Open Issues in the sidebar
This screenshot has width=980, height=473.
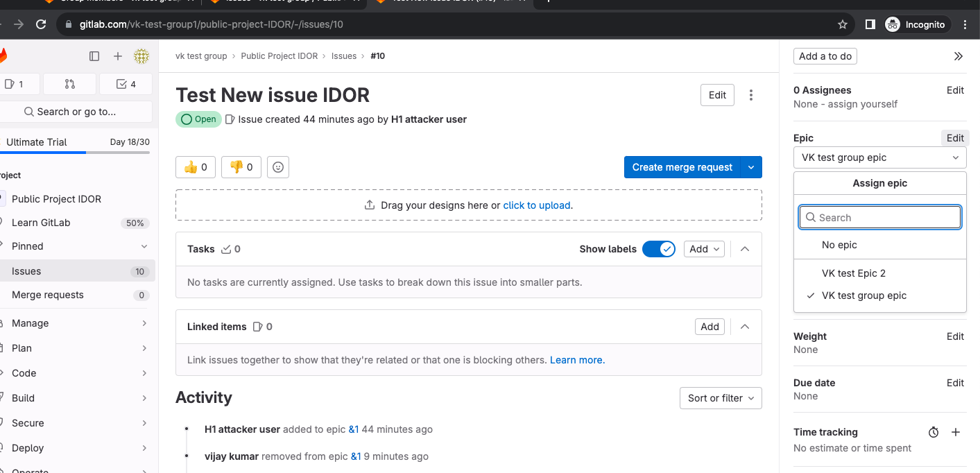(76, 271)
